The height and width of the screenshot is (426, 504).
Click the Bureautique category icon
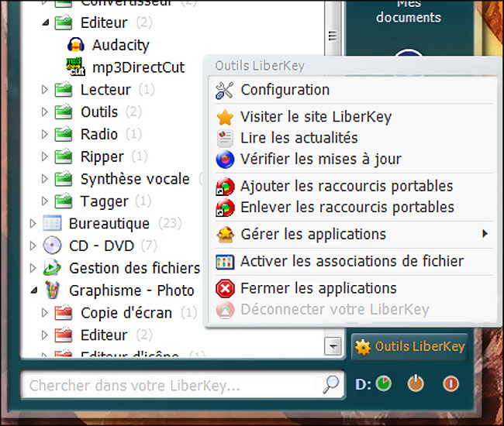52,223
